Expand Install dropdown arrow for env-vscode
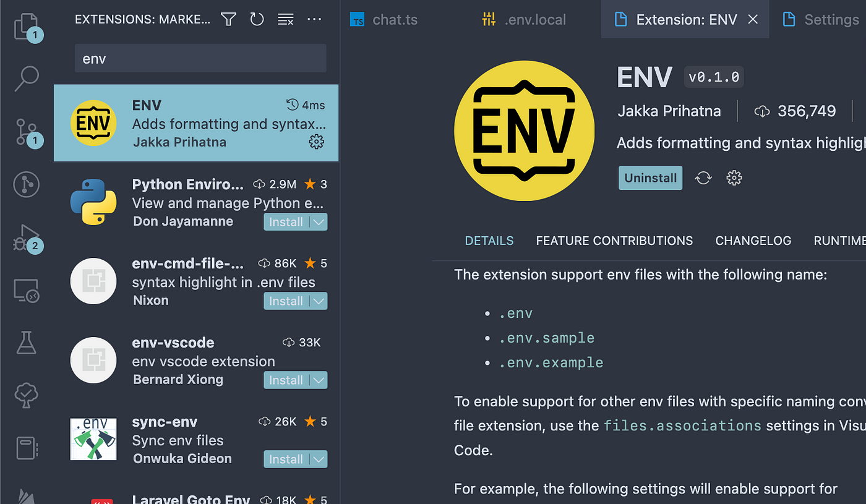866x504 pixels. coord(319,380)
